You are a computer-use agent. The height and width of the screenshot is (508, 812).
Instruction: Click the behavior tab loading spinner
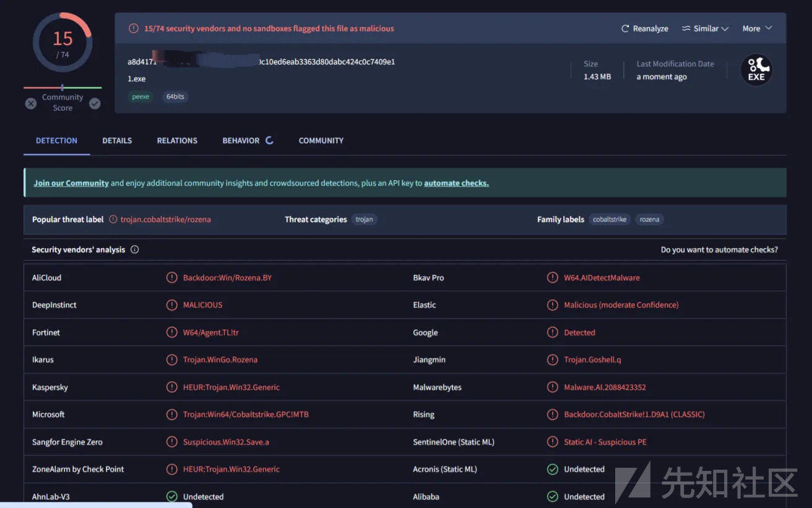[269, 140]
